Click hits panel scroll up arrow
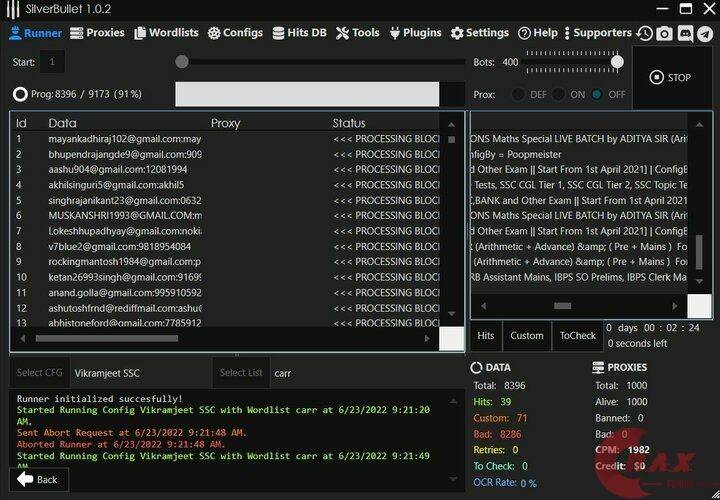This screenshot has height=500, width=720. coord(699,124)
